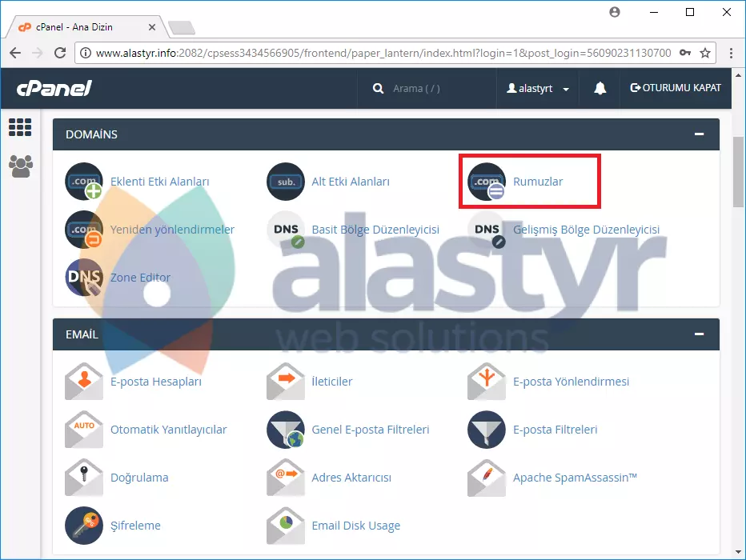The height and width of the screenshot is (560, 746).
Task: Open the user manager people icon in sidebar
Action: pyautogui.click(x=21, y=166)
